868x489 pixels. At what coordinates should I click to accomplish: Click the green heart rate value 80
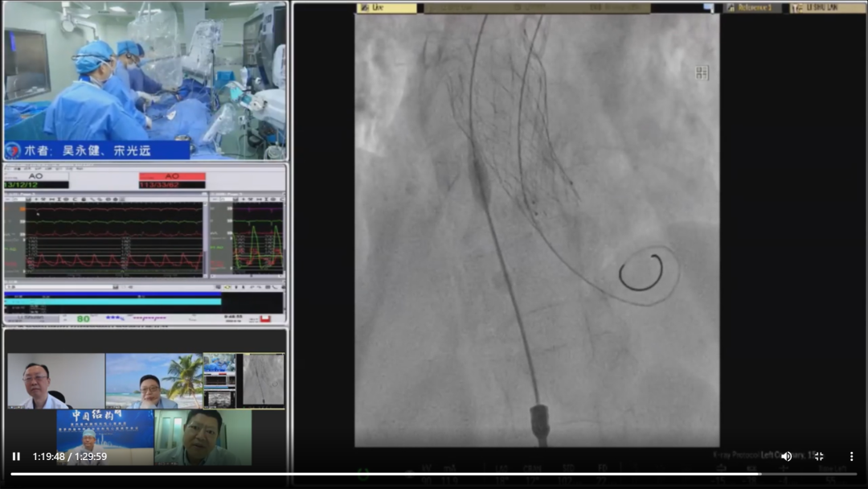pyautogui.click(x=83, y=318)
